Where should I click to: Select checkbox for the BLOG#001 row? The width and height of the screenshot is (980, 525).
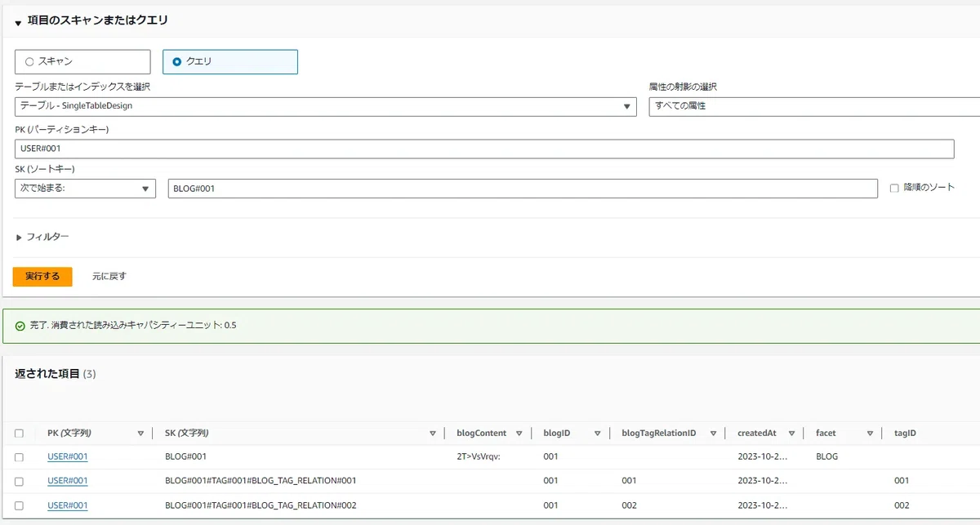[x=20, y=457]
